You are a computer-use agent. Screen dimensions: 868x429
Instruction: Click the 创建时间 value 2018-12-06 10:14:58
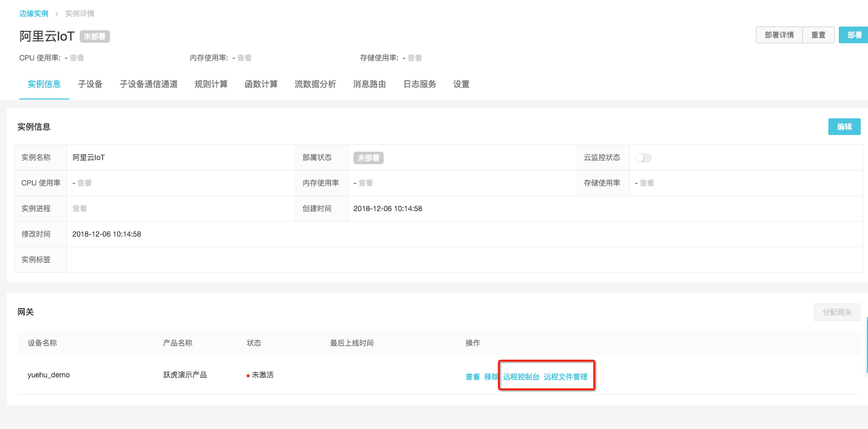388,209
